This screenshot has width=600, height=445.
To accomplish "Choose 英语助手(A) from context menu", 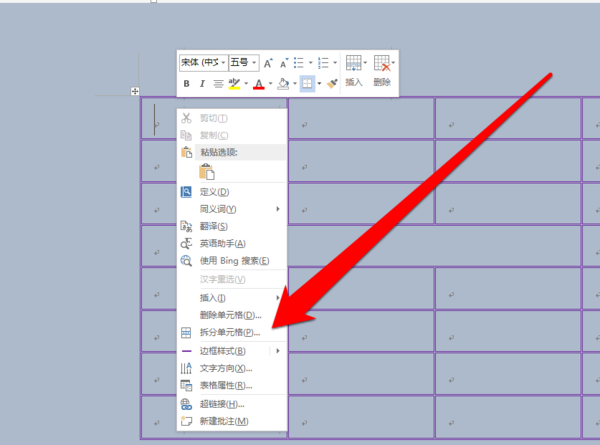I will pyautogui.click(x=232, y=243).
